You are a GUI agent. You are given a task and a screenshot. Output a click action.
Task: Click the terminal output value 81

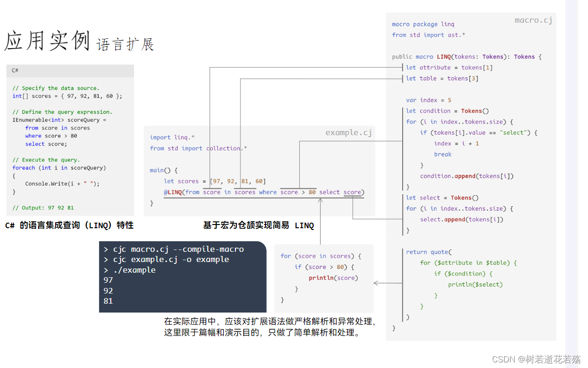pos(108,301)
